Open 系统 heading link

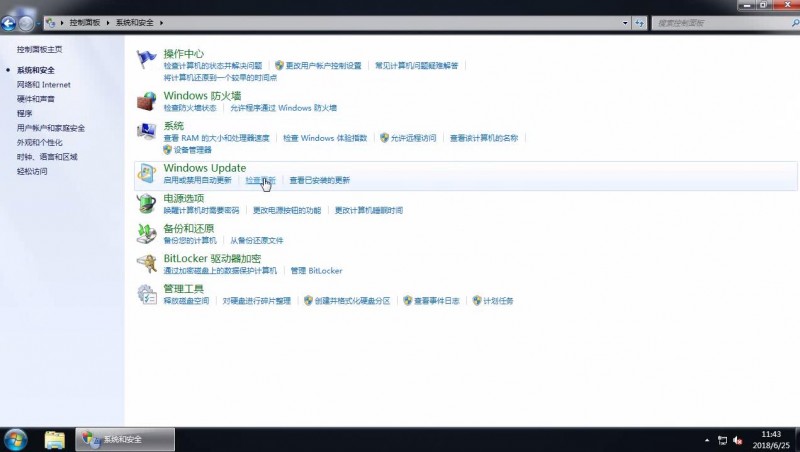173,125
